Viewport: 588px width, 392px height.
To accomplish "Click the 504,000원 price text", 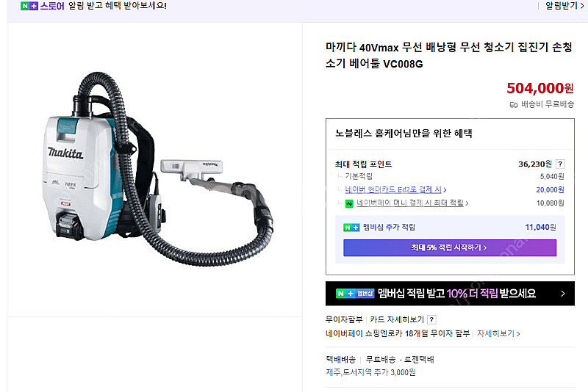I will [x=540, y=88].
